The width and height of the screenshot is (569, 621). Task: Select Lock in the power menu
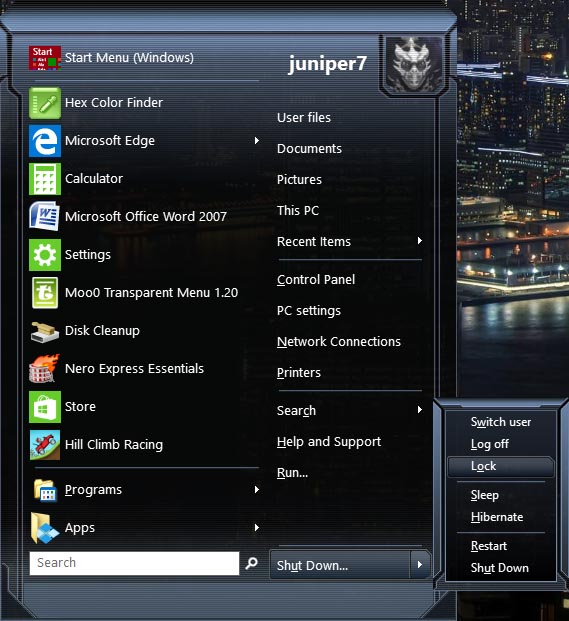(501, 466)
